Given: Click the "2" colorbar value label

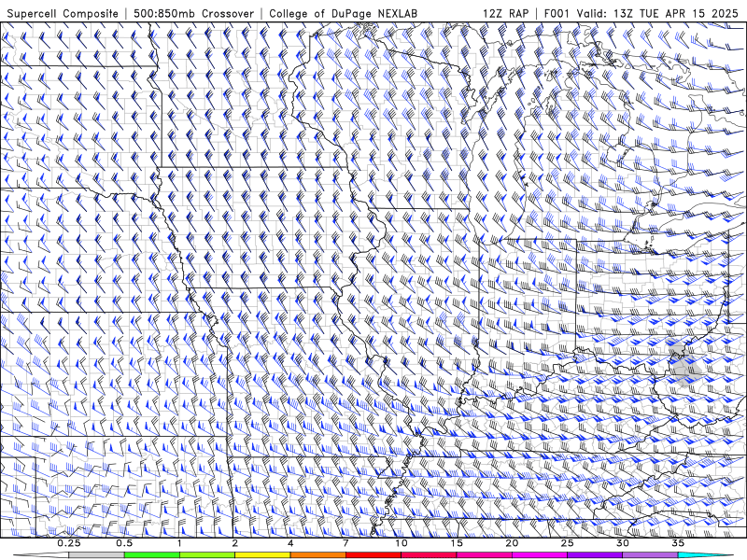Looking at the screenshot, I should (235, 543).
